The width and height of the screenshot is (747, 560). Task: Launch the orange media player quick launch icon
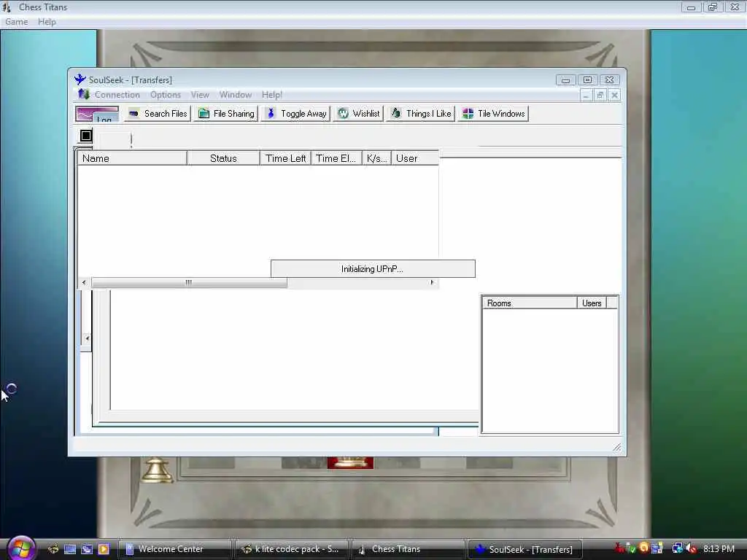tap(104, 549)
